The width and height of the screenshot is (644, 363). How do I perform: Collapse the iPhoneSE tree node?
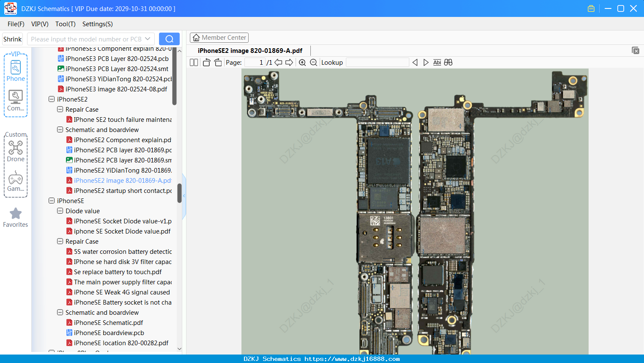(52, 201)
